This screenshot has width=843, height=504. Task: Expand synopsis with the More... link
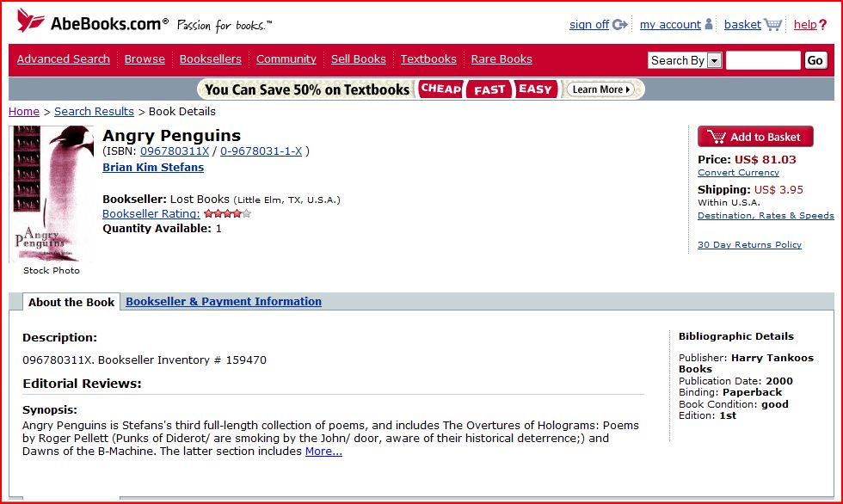pos(323,452)
